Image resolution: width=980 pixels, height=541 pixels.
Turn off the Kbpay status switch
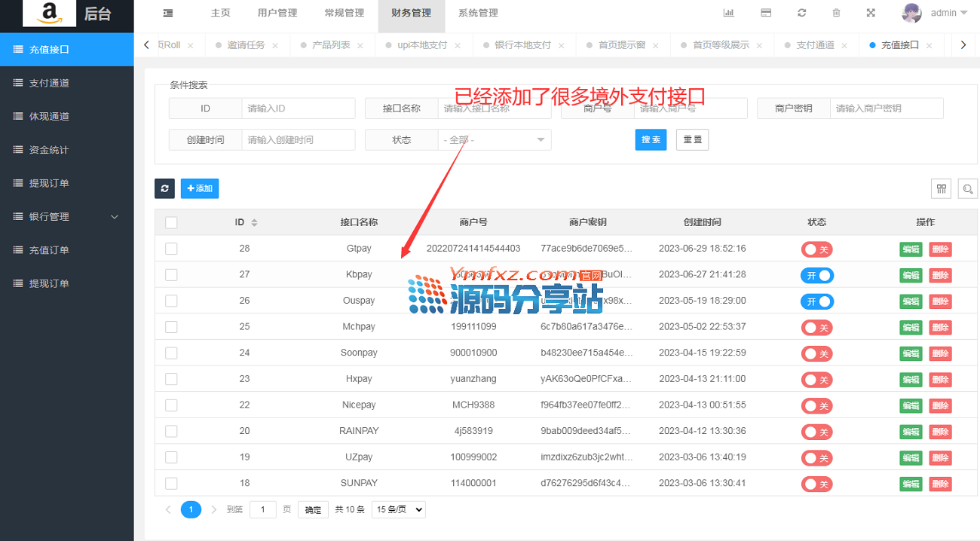(x=816, y=276)
